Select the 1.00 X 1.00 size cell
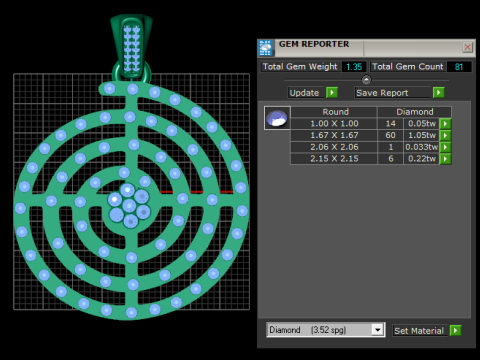480x360 pixels. pos(334,124)
